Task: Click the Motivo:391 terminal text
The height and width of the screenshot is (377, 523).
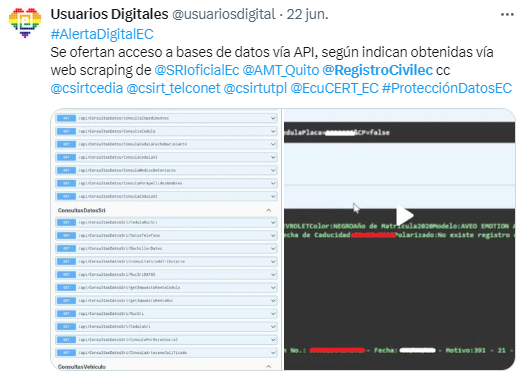Action: [466, 350]
